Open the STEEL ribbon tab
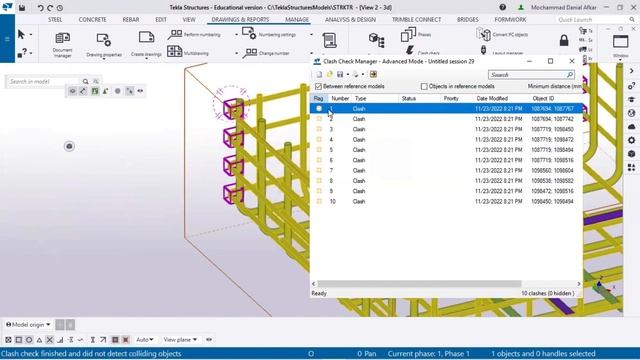This screenshot has height=360, width=640. tap(55, 20)
